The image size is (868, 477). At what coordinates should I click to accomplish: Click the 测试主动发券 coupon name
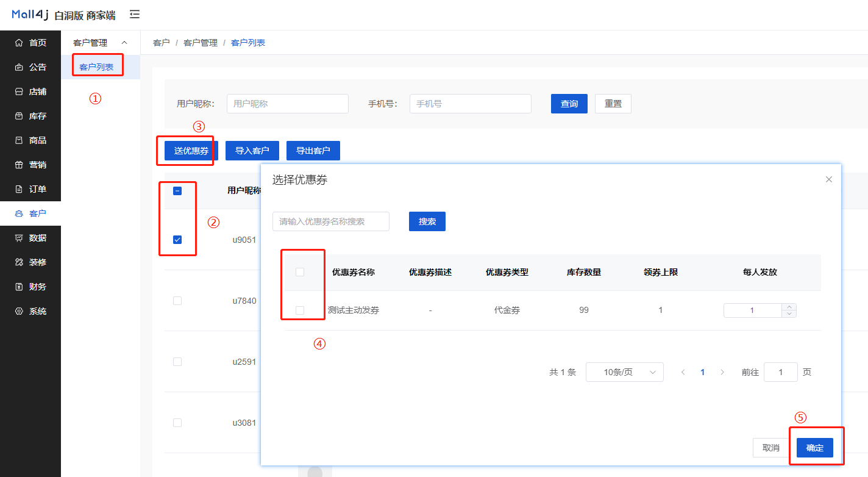tap(354, 310)
